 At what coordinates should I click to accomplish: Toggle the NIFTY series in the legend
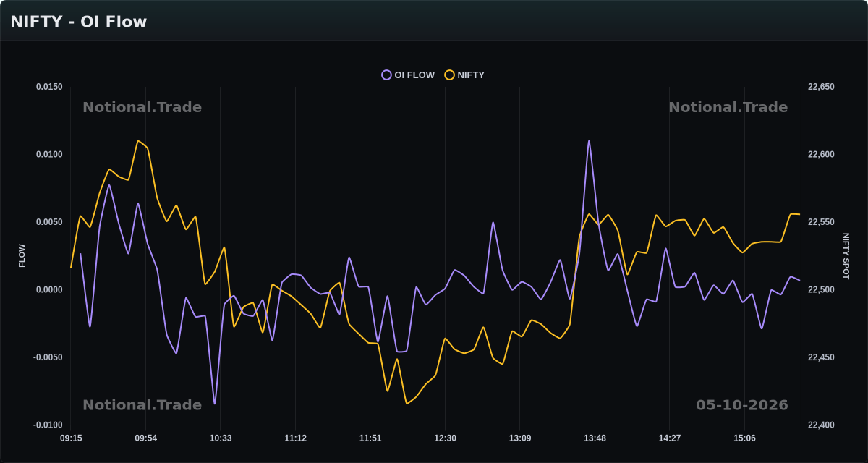[x=464, y=75]
